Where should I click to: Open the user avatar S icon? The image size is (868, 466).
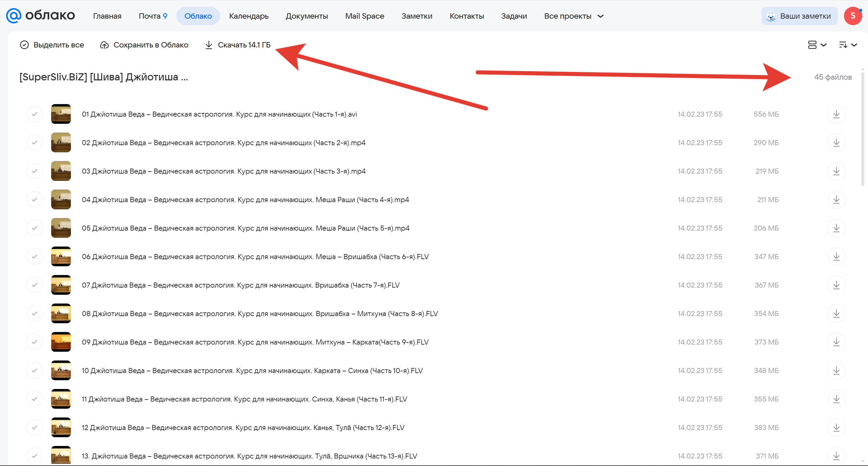pos(853,16)
